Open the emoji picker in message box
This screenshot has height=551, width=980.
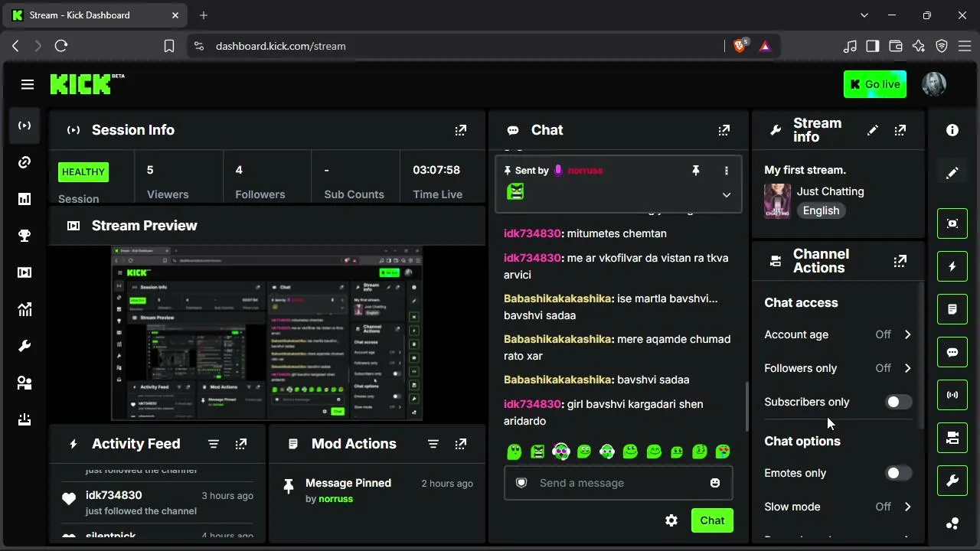715,483
